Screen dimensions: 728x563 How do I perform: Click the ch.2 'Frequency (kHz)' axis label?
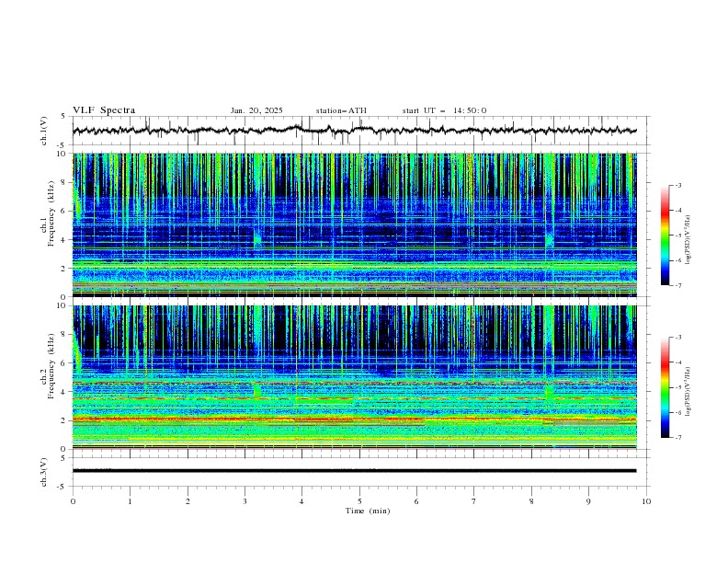coord(51,365)
